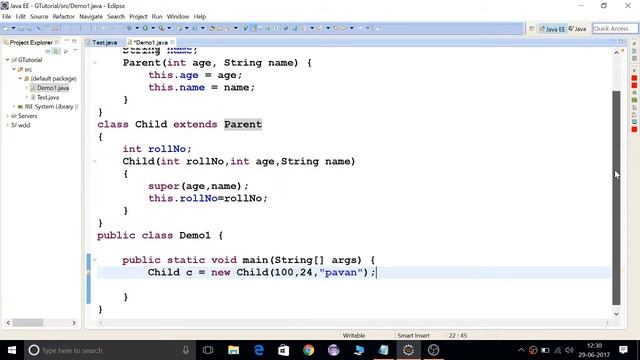Minimize the Project Explorer view
Screen dimensions: 640x360
(67, 41)
